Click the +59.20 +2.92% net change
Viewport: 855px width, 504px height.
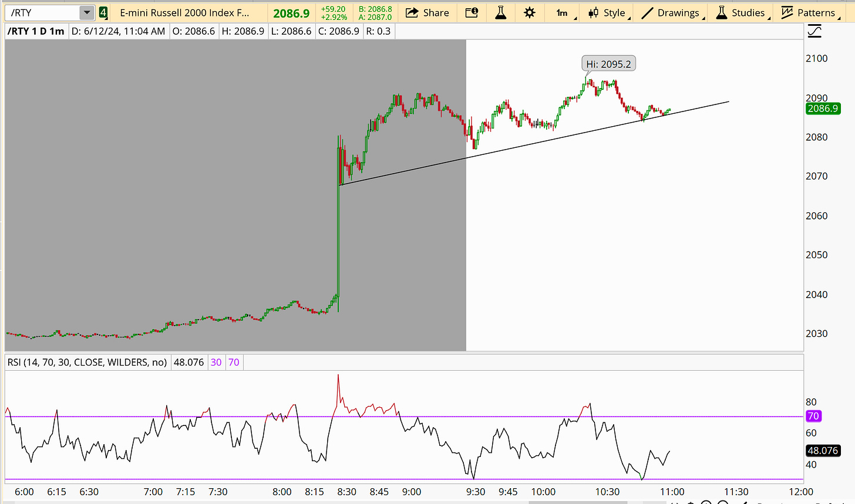coord(333,13)
